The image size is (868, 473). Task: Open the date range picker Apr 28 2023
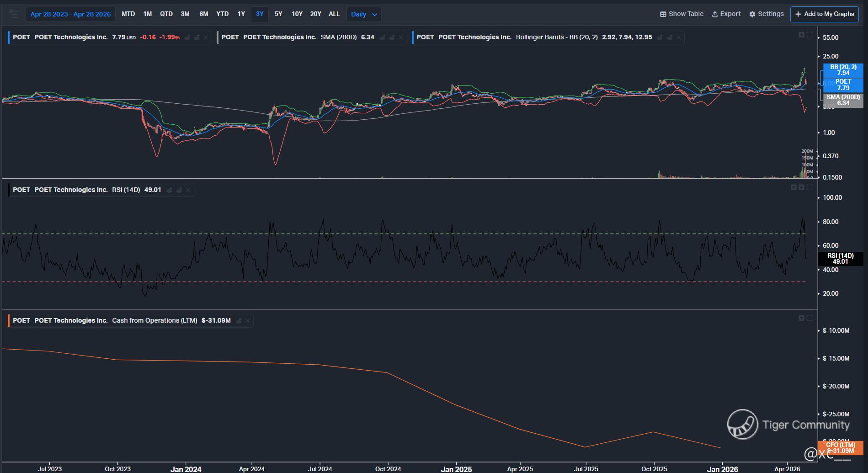click(70, 14)
